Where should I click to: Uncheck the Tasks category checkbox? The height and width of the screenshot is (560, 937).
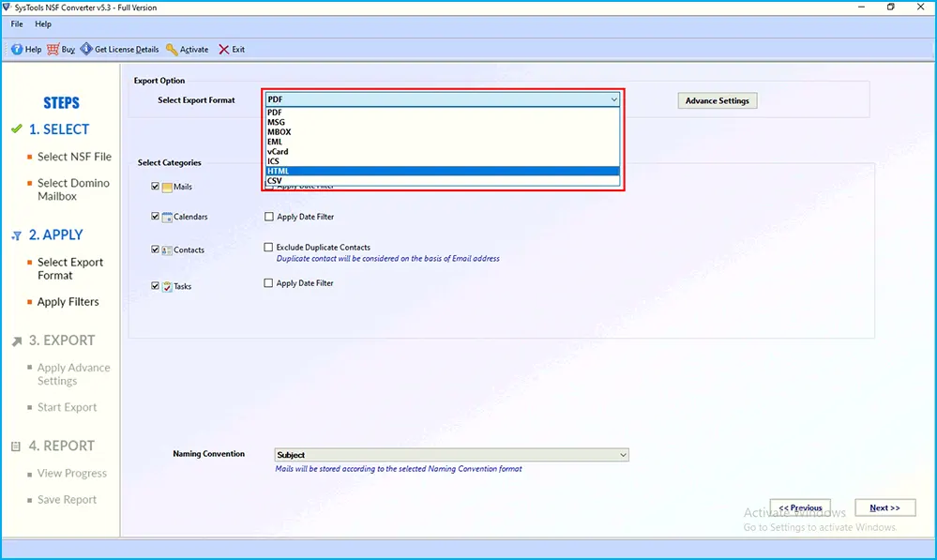[x=156, y=286]
